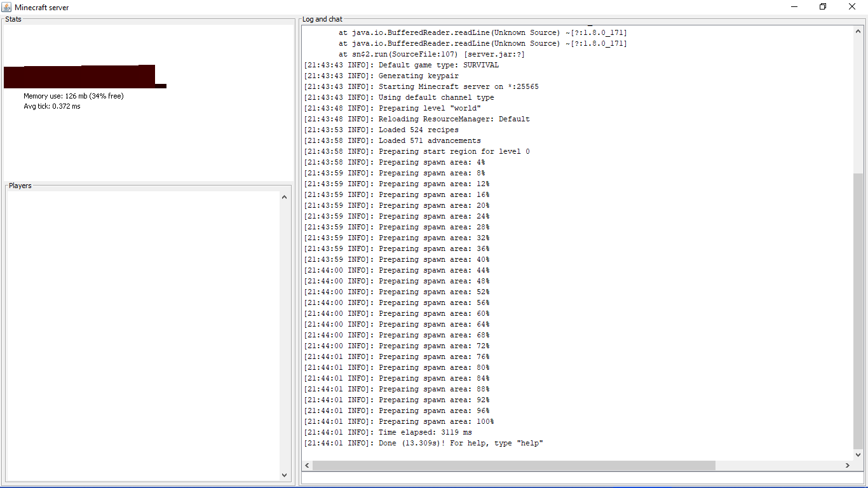Click the "Preparing spawn area: 52%" log line
868x488 pixels.
click(x=397, y=292)
